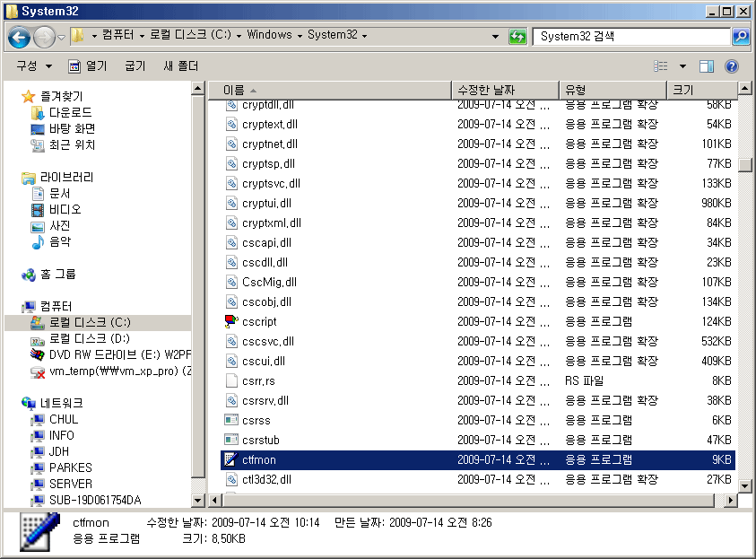Click the csrss application icon
The height and width of the screenshot is (559, 756).
pyautogui.click(x=231, y=420)
